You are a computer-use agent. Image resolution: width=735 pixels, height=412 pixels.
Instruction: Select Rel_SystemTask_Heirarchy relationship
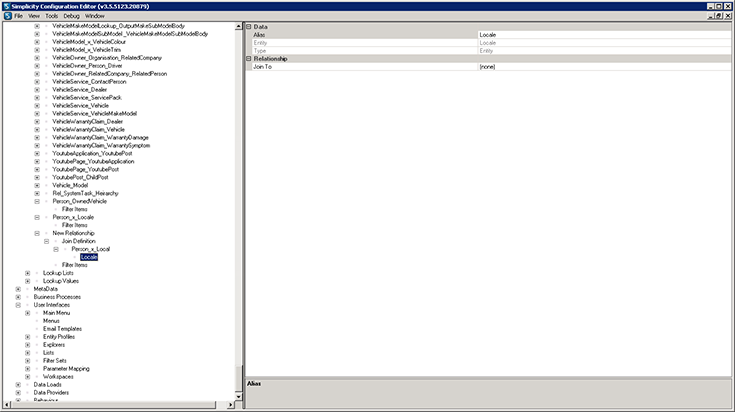(x=85, y=193)
